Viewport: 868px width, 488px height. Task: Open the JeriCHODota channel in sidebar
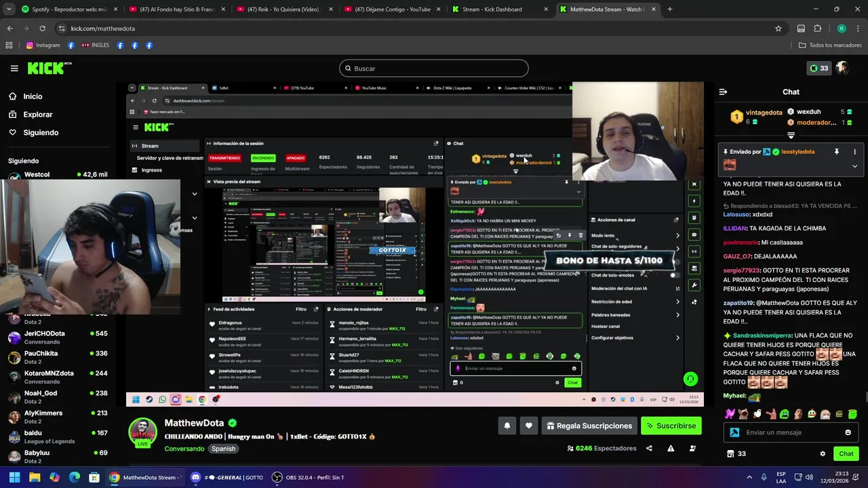[x=57, y=337]
